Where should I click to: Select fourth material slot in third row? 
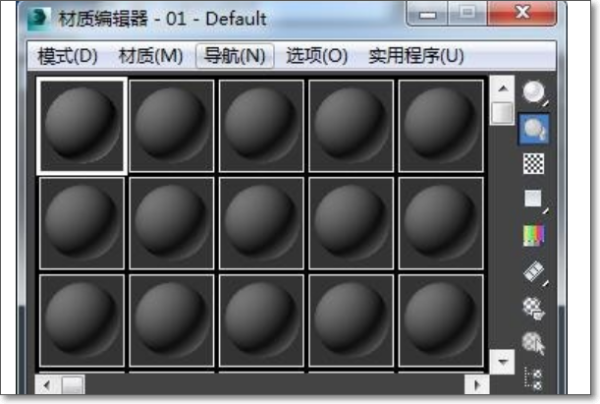(351, 321)
